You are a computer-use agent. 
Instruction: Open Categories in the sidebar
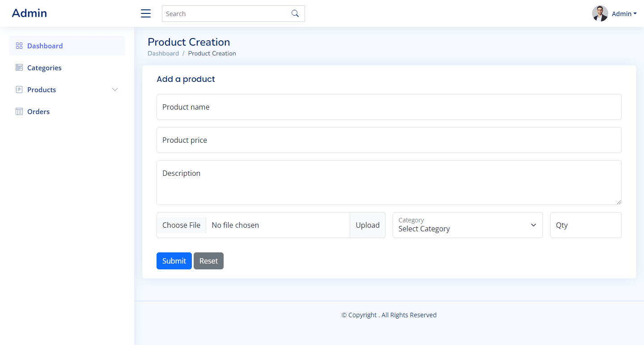[67, 68]
